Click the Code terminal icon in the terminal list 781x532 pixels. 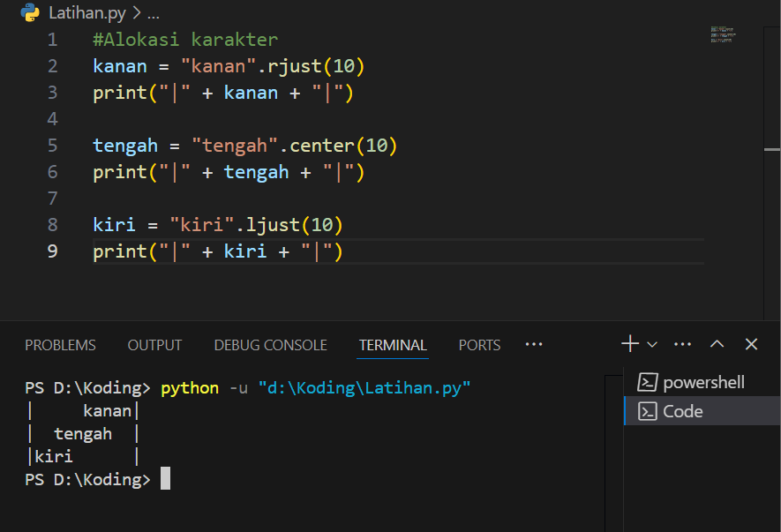pos(650,410)
